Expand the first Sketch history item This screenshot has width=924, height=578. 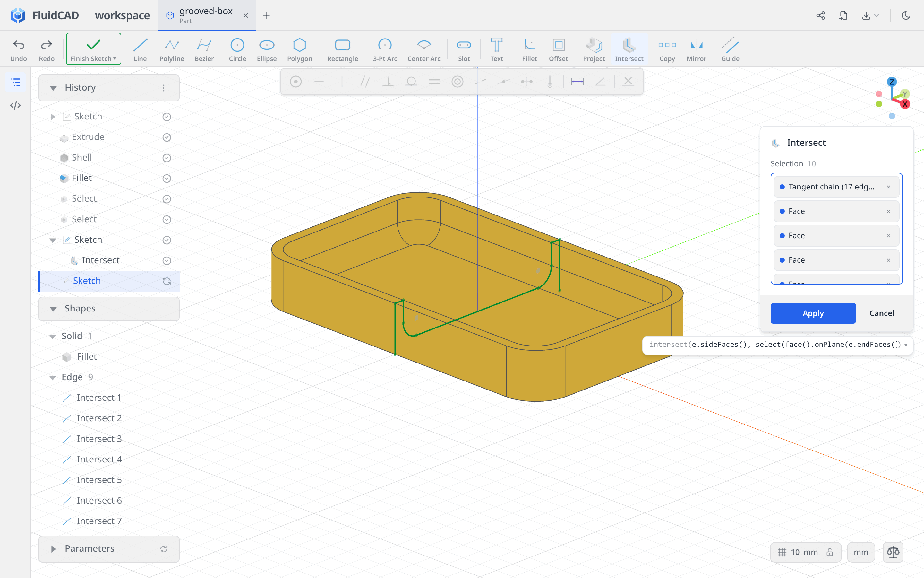tap(53, 117)
